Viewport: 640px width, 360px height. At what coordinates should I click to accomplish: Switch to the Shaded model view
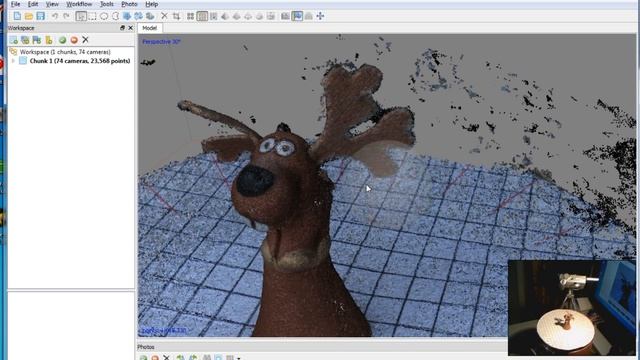pyautogui.click(x=225, y=16)
